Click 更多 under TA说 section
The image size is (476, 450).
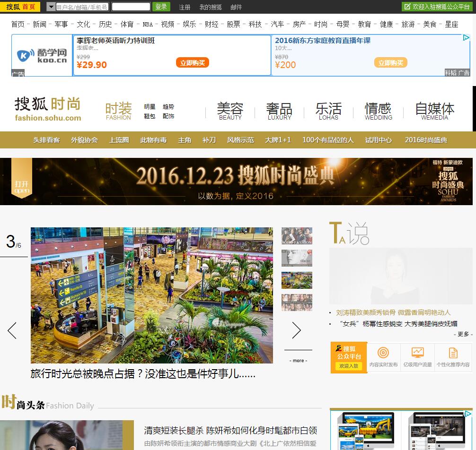(x=463, y=334)
